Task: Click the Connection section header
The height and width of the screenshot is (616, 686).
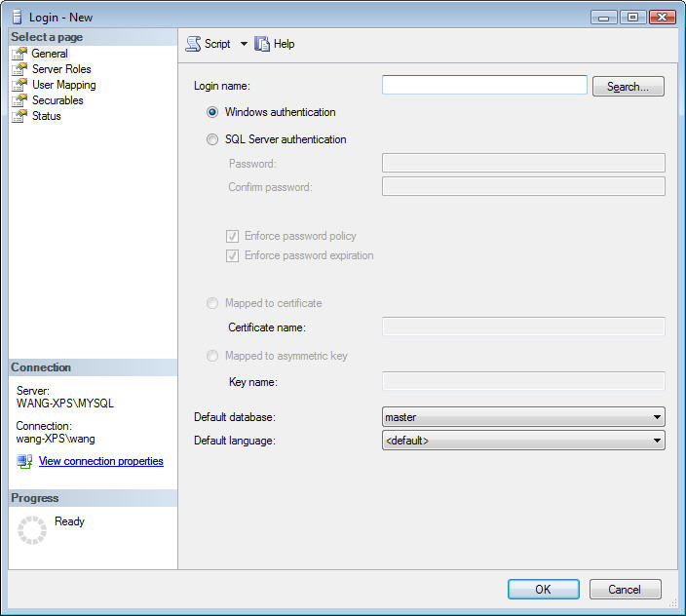Action: (41, 367)
